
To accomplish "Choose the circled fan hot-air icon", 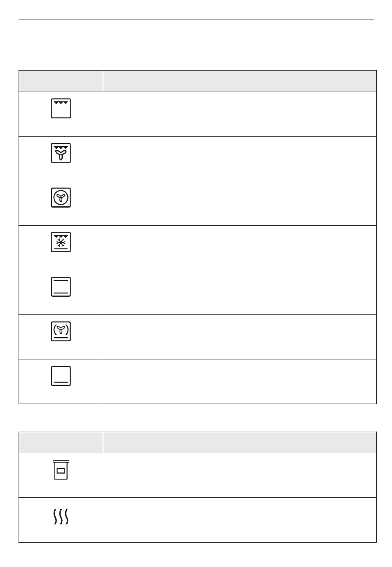I will (x=61, y=197).
